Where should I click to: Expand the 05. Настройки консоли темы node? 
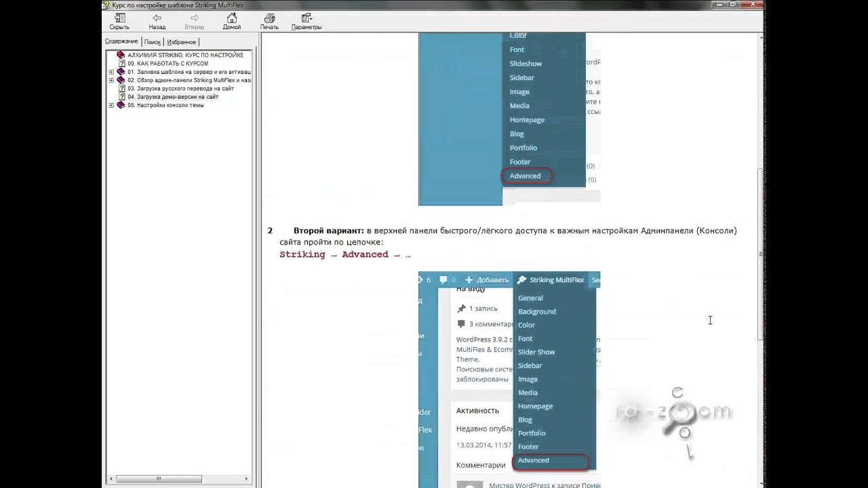click(x=111, y=105)
